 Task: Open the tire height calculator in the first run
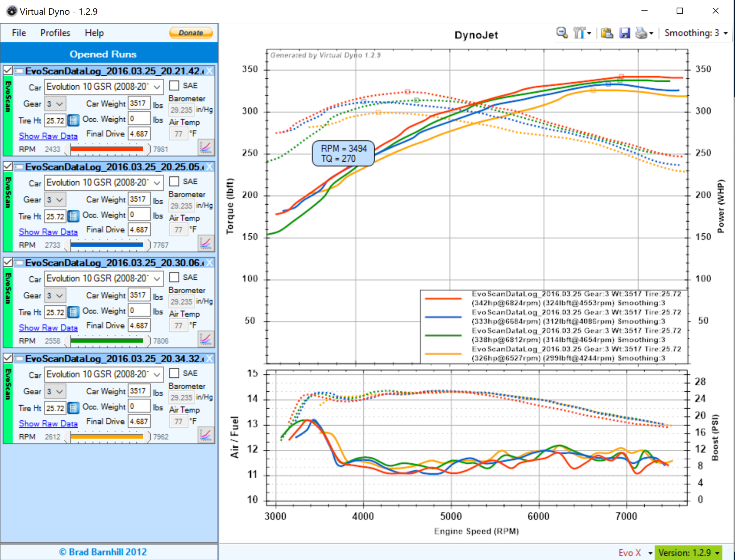(x=73, y=121)
